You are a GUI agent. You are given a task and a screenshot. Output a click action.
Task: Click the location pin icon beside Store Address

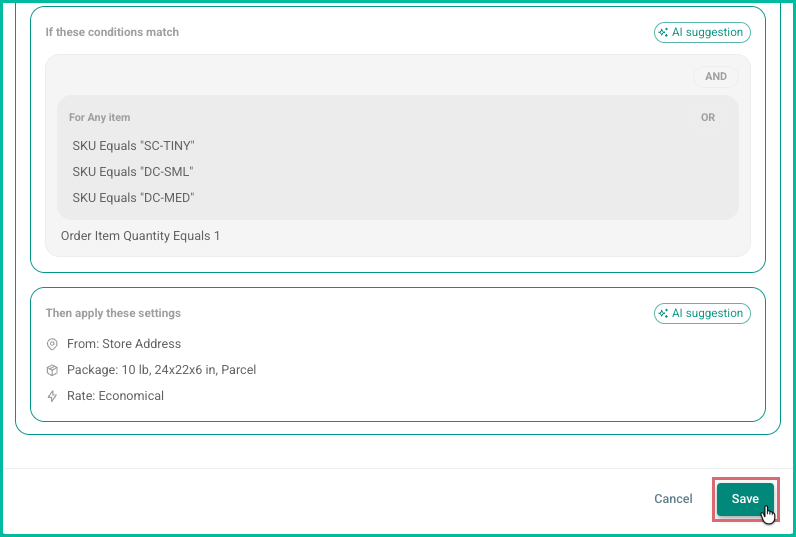(x=52, y=344)
